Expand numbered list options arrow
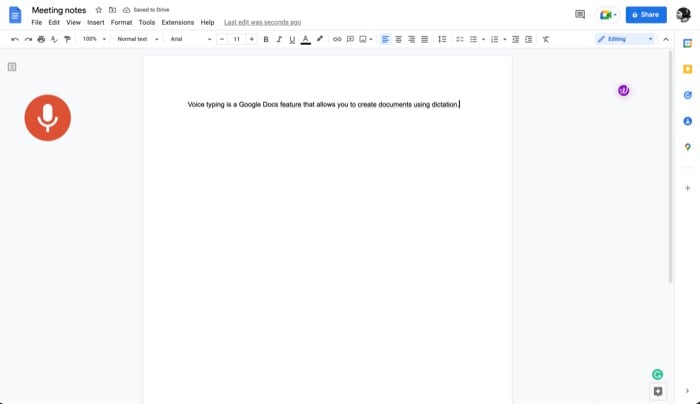Screen dimensions: 700x404 505,39
